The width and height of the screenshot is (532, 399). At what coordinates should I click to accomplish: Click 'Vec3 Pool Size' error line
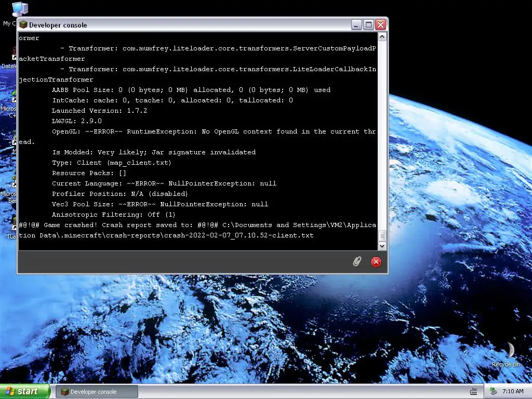pyautogui.click(x=160, y=204)
